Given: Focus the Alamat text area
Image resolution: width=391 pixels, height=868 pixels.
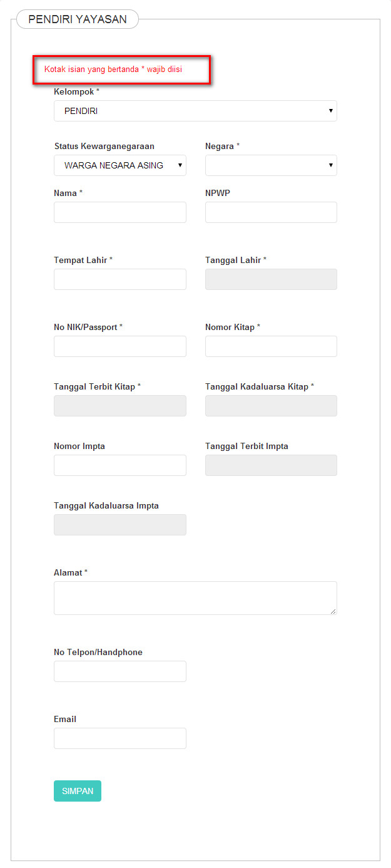Looking at the screenshot, I should [x=195, y=598].
